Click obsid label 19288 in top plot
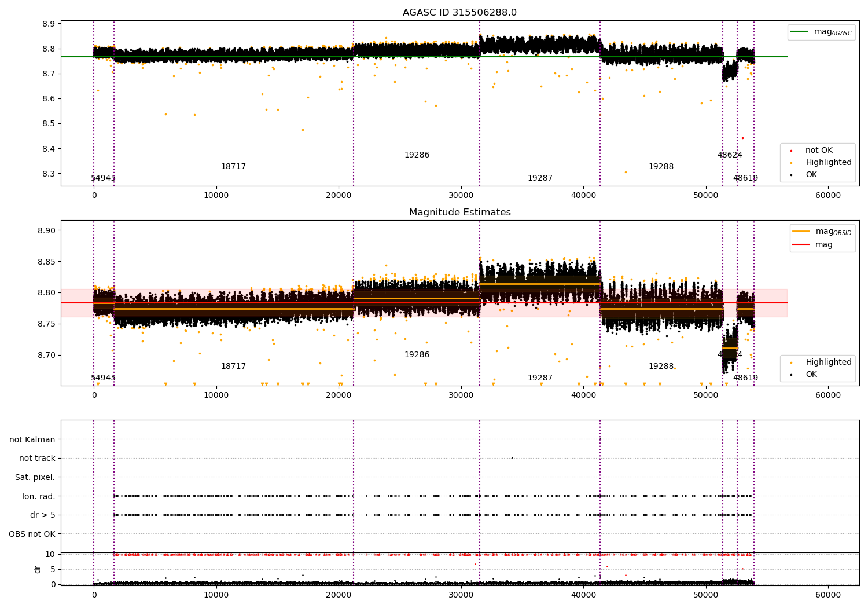Screen dimensions: 868x608 [661, 167]
